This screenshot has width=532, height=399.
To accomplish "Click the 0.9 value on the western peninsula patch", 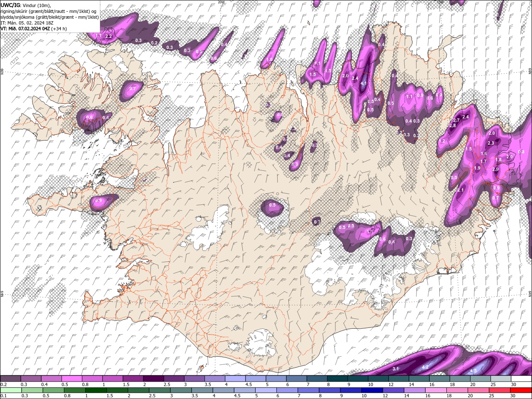I will coord(99,201).
